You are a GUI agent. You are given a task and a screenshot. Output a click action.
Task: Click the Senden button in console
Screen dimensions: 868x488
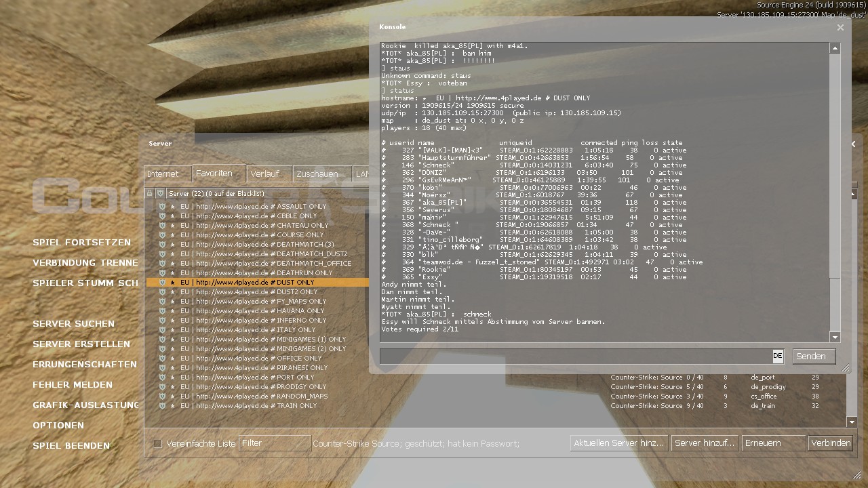coord(810,356)
